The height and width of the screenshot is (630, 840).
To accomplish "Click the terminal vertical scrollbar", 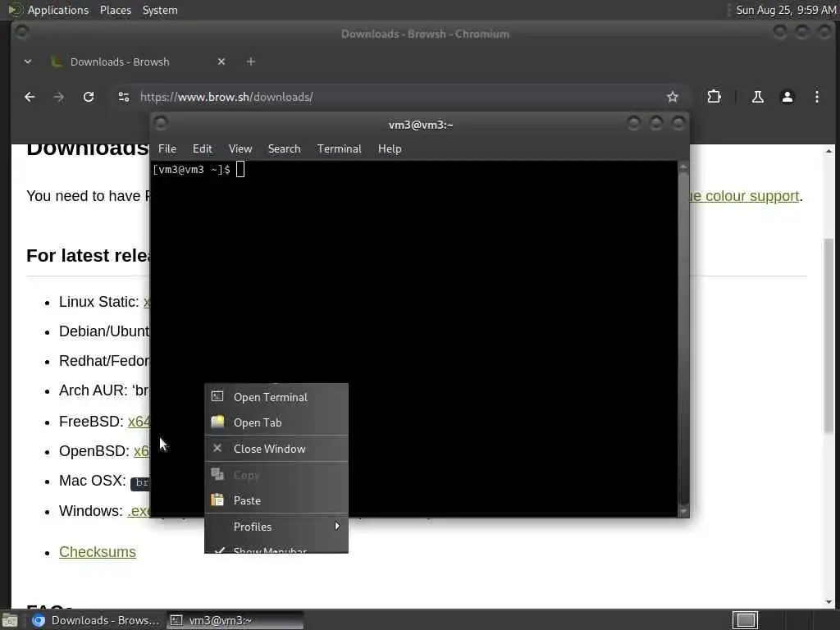I will (683, 339).
